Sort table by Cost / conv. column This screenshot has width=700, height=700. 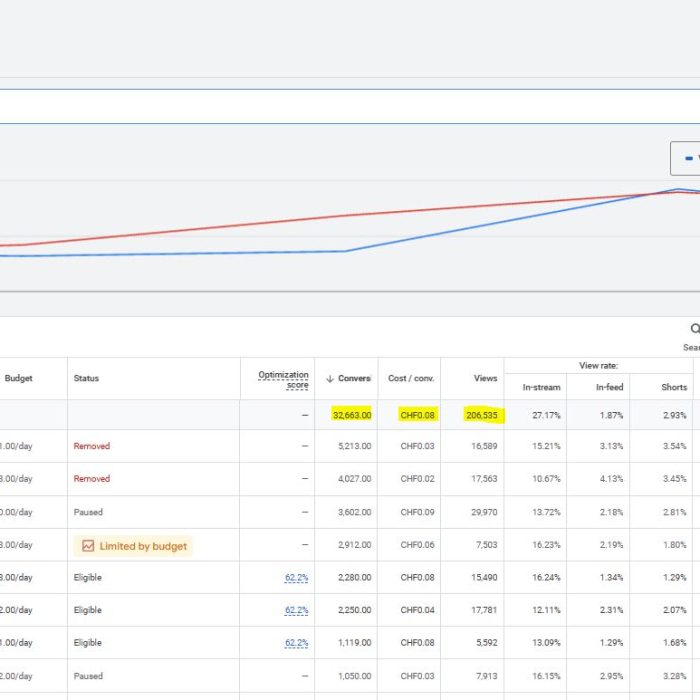[411, 378]
